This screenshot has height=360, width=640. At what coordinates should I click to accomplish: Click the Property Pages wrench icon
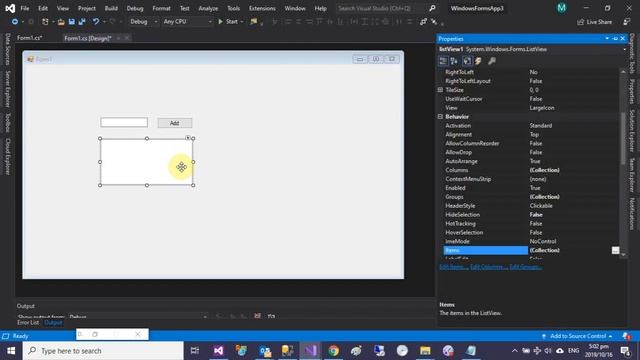coord(491,61)
